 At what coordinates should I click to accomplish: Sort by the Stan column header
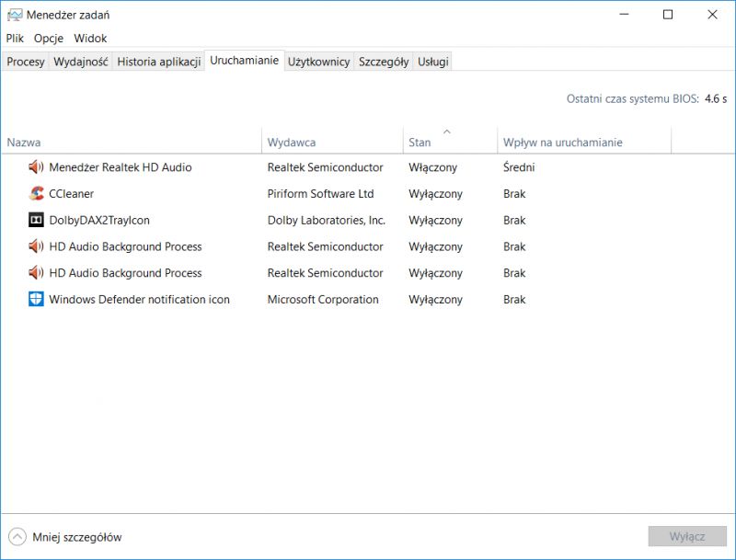(x=450, y=140)
